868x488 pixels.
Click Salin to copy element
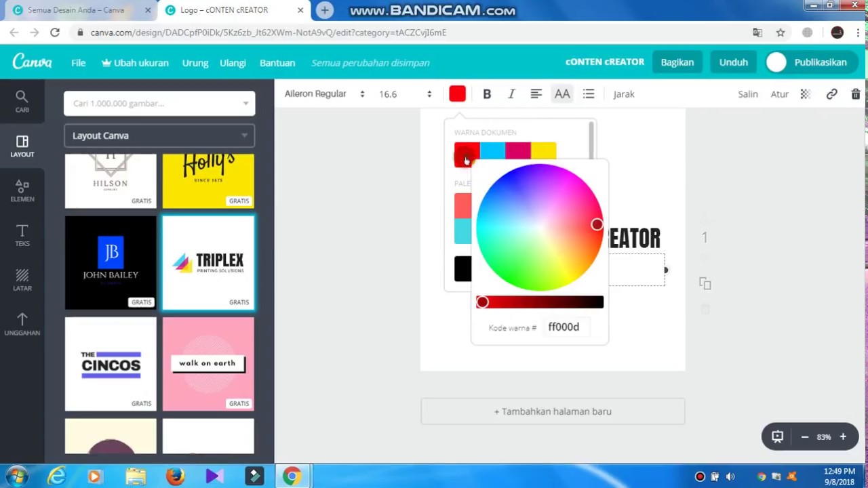[748, 94]
